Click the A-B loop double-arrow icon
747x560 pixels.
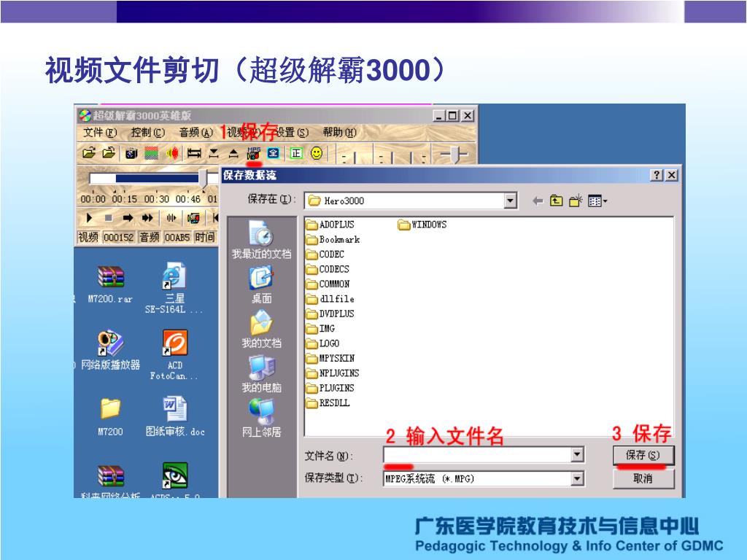193,153
